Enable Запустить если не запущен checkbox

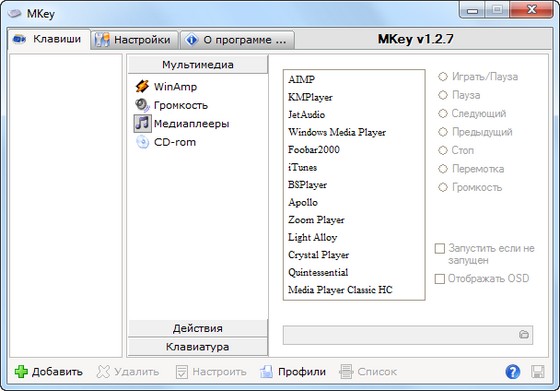coord(440,248)
